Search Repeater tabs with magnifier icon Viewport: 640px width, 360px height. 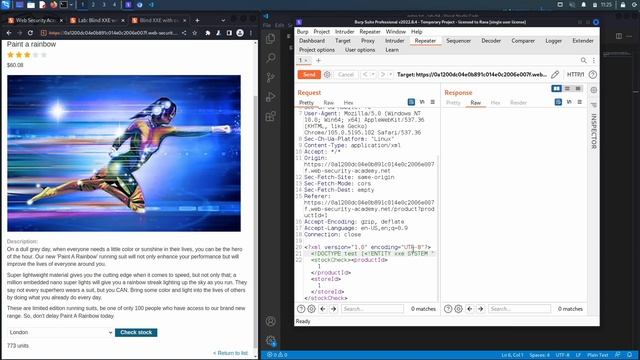584,60
